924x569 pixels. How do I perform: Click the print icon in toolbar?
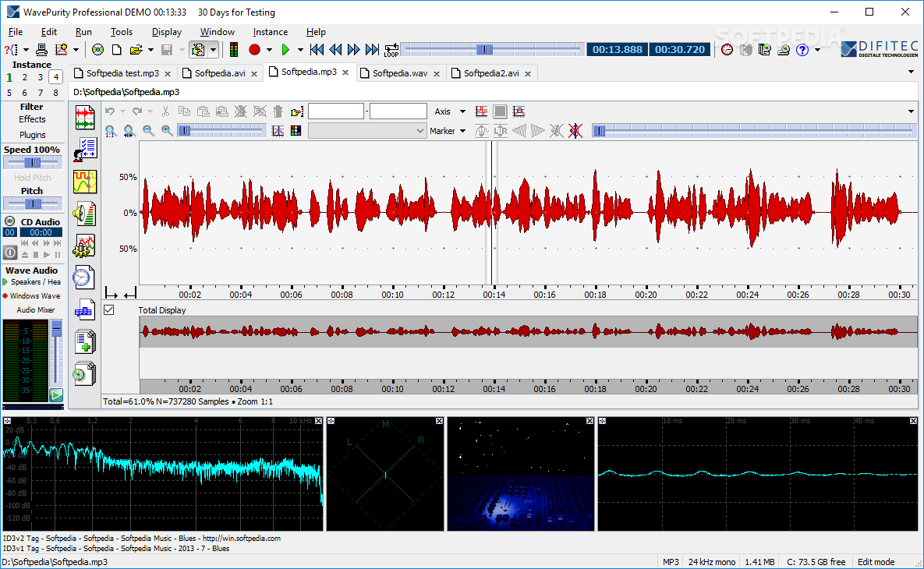click(x=42, y=50)
